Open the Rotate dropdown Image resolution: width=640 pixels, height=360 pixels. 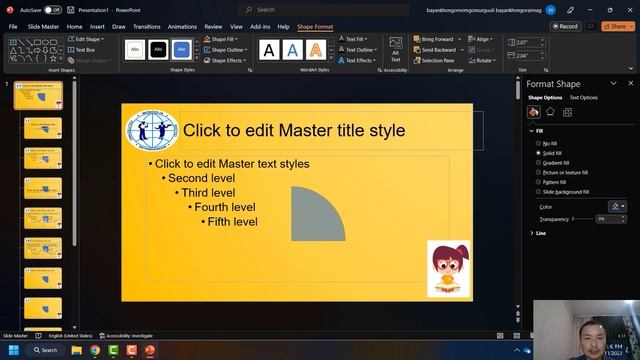coord(482,60)
